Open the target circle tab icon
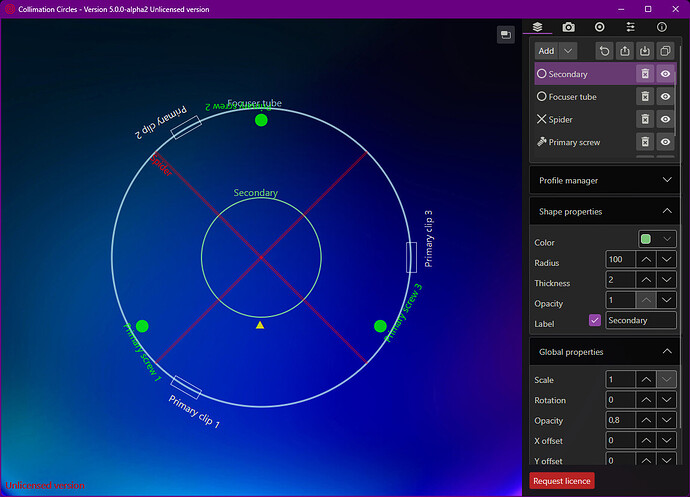Viewport: 690px width, 497px height. click(x=599, y=27)
